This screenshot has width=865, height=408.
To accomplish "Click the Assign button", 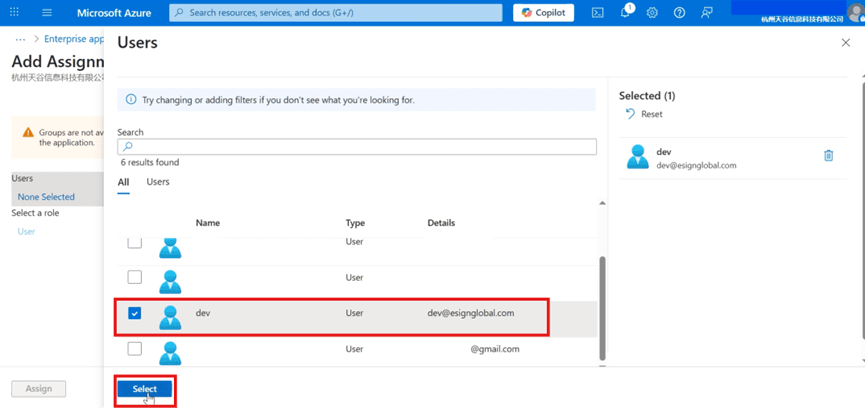I will point(39,389).
